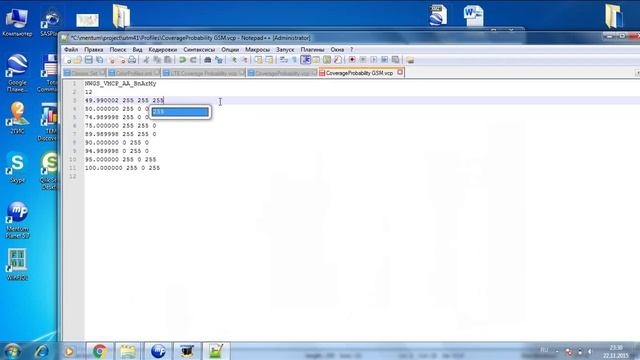Click the Play macro toolbar icon
Viewport: 640px width, 360px height.
coord(373,60)
